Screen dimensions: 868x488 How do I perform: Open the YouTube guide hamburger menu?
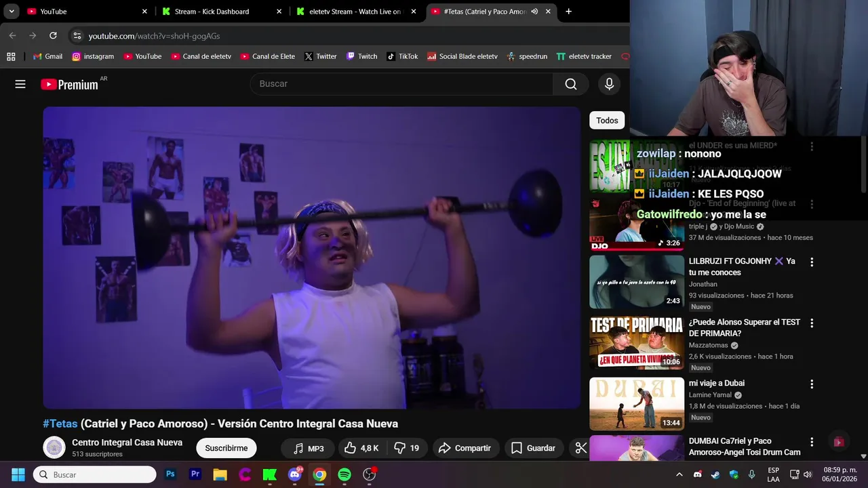click(x=20, y=84)
